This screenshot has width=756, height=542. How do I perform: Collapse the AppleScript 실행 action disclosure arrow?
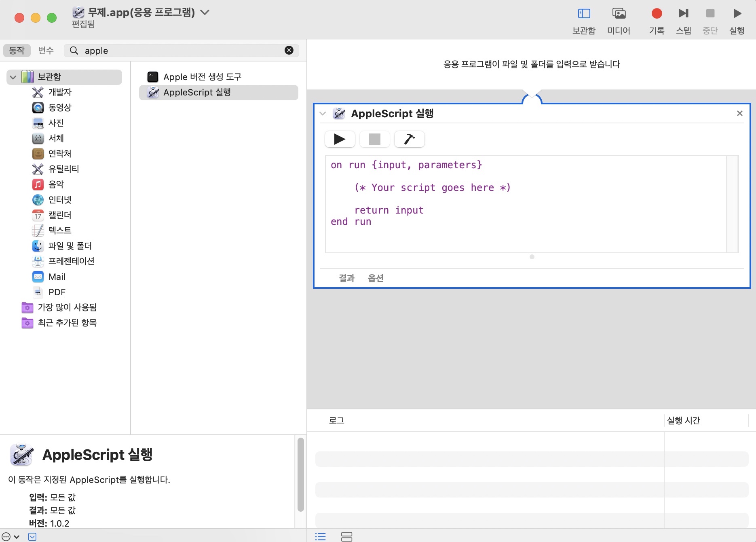[323, 114]
